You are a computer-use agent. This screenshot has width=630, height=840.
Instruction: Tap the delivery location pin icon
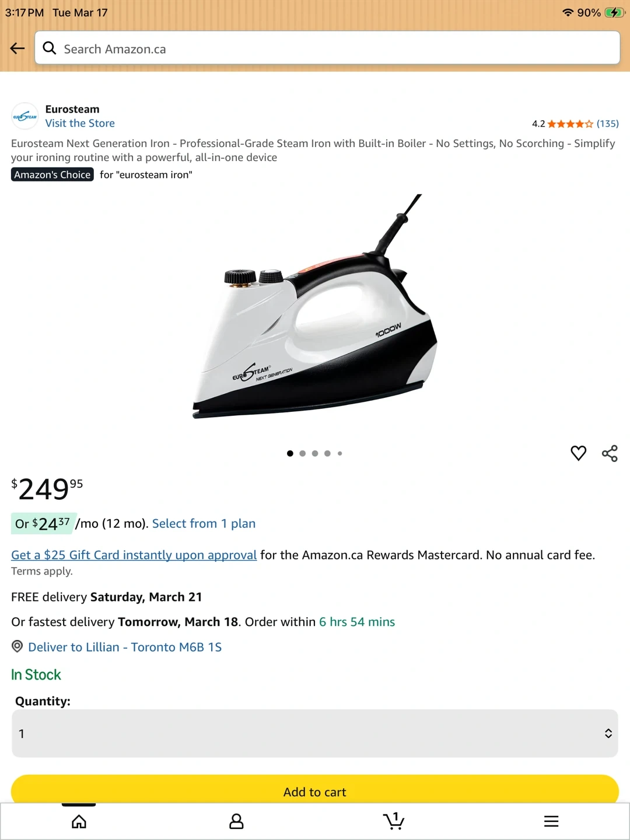pyautogui.click(x=17, y=646)
